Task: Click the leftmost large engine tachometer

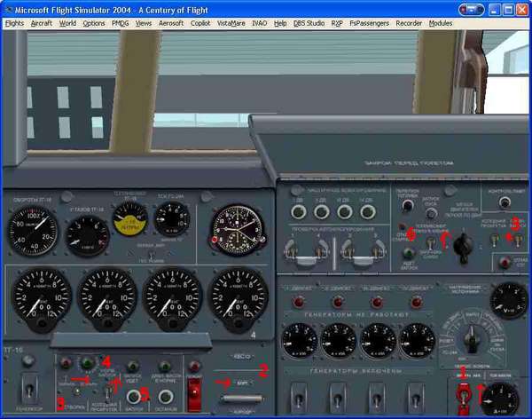Action: click(x=42, y=297)
